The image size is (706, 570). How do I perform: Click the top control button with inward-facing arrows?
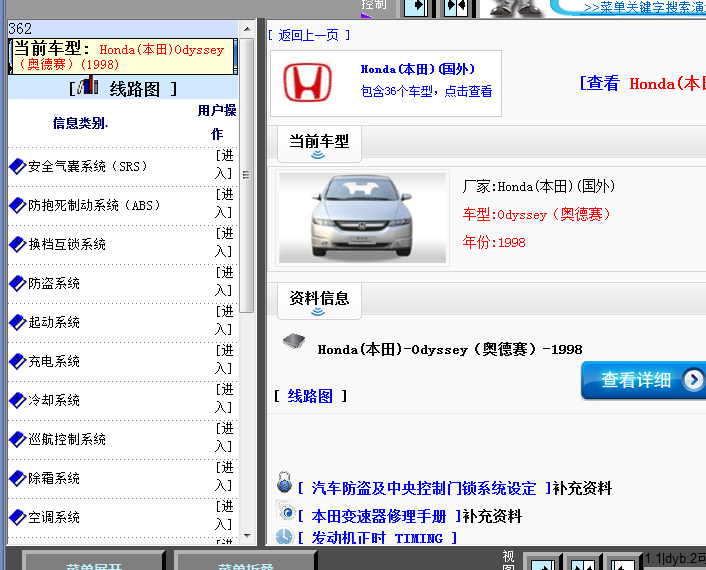coord(456,8)
